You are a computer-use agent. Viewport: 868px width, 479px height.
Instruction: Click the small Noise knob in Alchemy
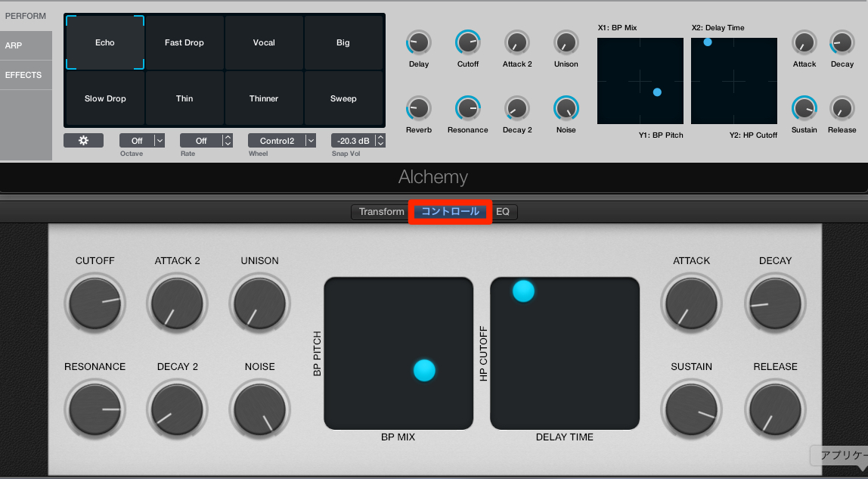click(566, 108)
